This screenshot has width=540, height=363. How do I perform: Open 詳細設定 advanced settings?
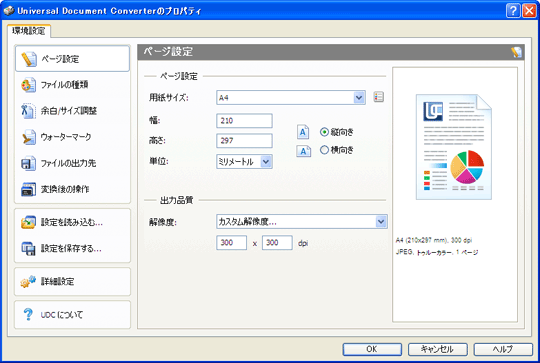pos(72,282)
